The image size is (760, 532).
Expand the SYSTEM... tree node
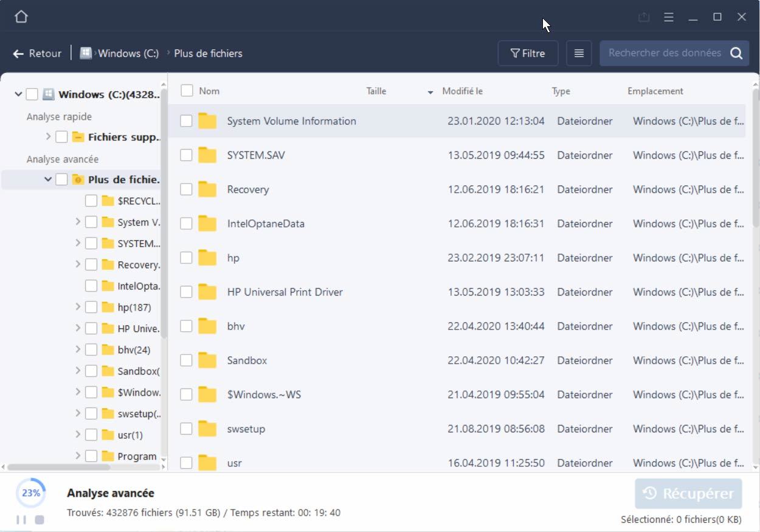(78, 243)
